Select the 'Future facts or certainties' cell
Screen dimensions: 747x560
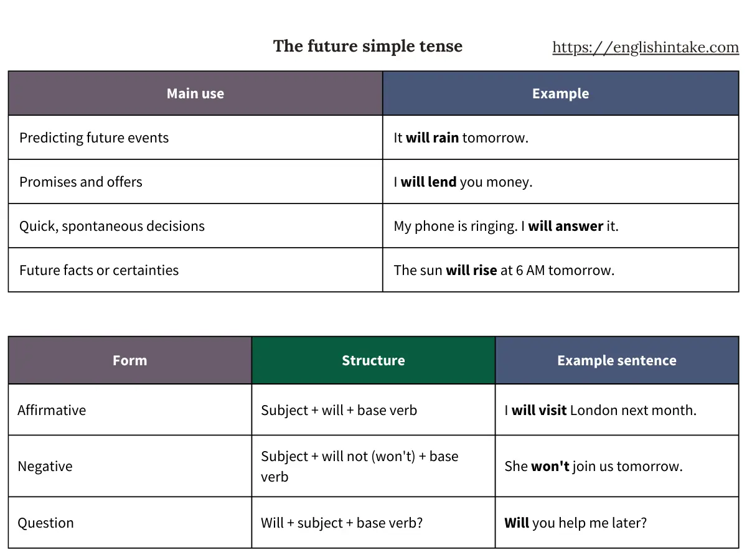coord(99,270)
